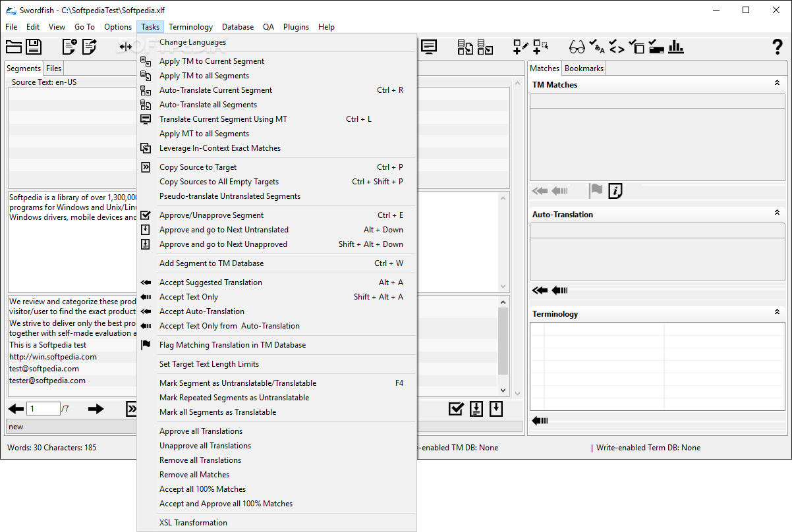Screen dimensions: 792x532
Task: Click the check tags <> toolbar icon
Action: (x=617, y=47)
